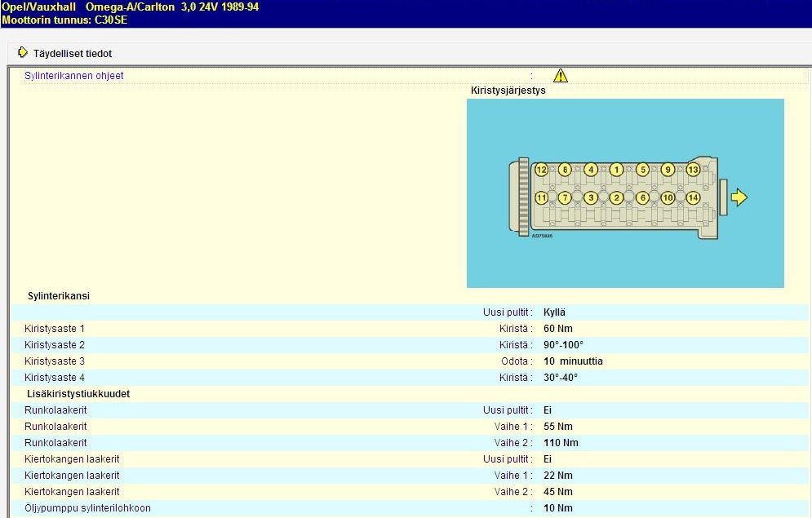
Task: Select the Kiristysaste 1 row label
Action: point(55,329)
